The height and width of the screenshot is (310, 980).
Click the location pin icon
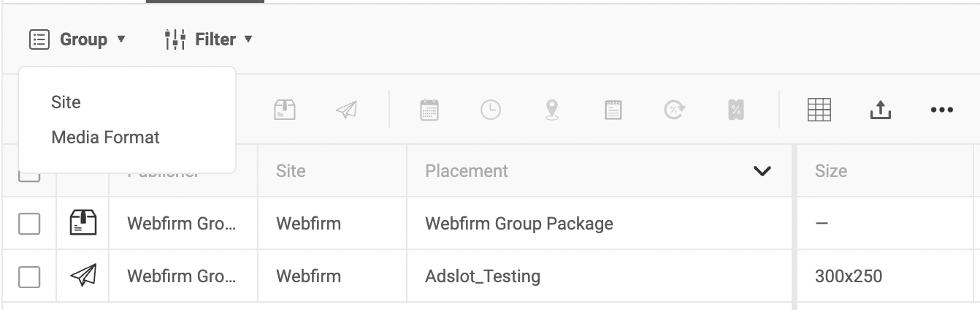point(552,110)
